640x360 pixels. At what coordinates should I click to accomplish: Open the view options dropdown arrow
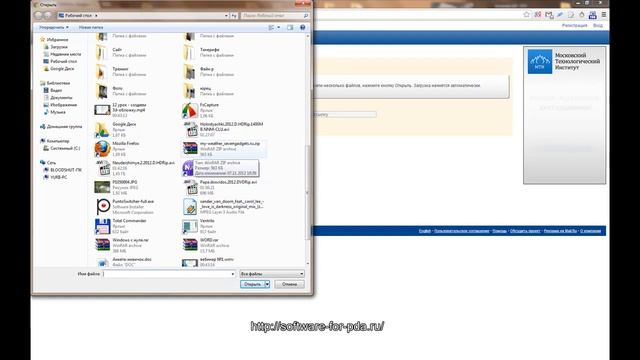tap(279, 27)
